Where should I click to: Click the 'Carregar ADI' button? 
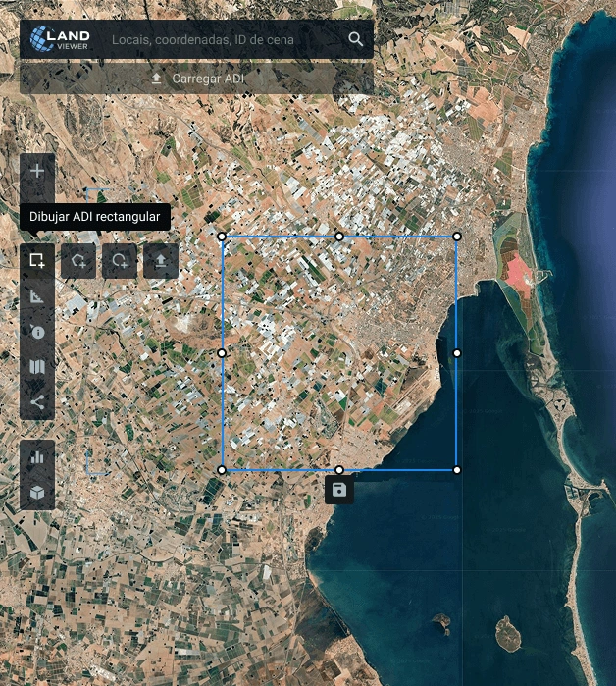[x=196, y=79]
